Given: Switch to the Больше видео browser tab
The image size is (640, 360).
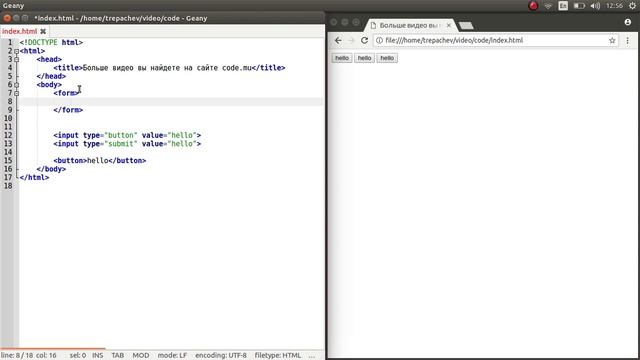Looking at the screenshot, I should pos(411,25).
